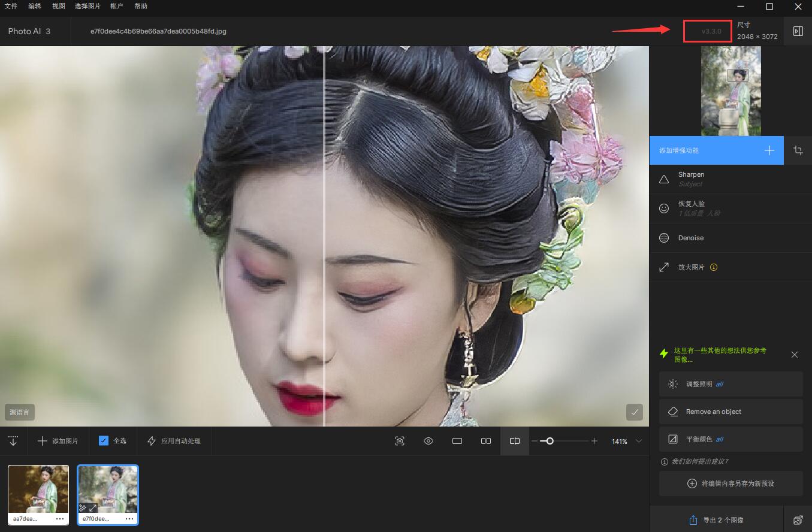Click 导出 2 个图像 export button

[716, 519]
